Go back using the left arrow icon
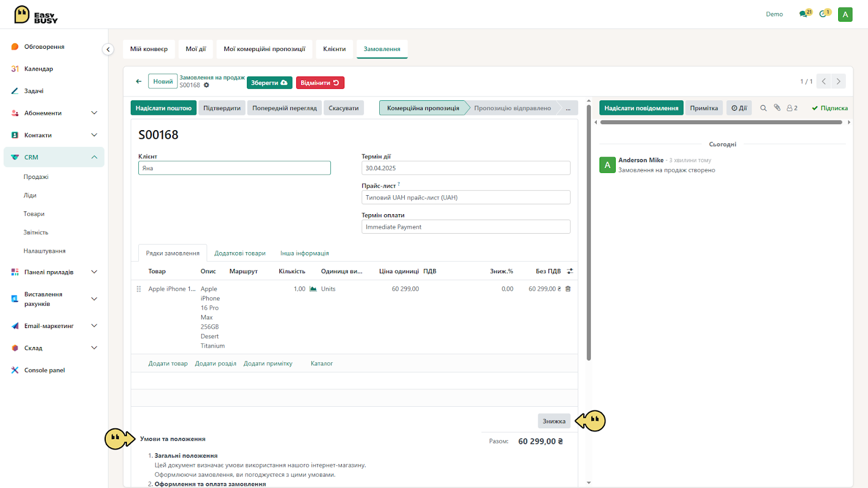Screen dimensions: 868x488 point(139,81)
